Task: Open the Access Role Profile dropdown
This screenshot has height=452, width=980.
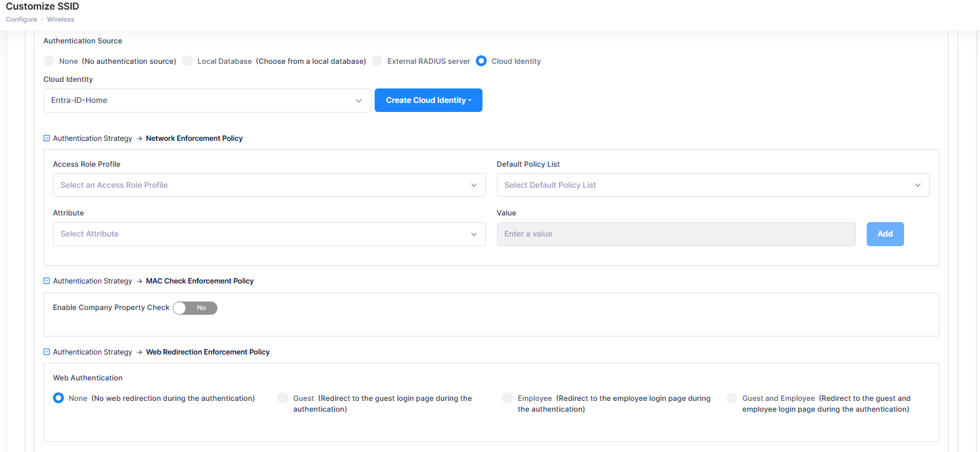Action: click(x=269, y=185)
